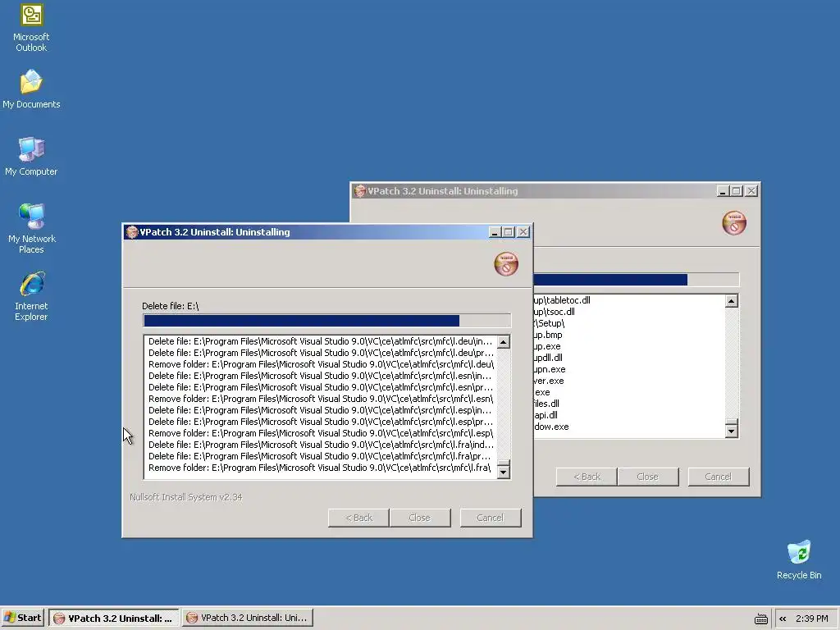Select the 'Remove folder: ...\mfc\l.esp\' log line
The height and width of the screenshot is (630, 840).
[x=321, y=433]
